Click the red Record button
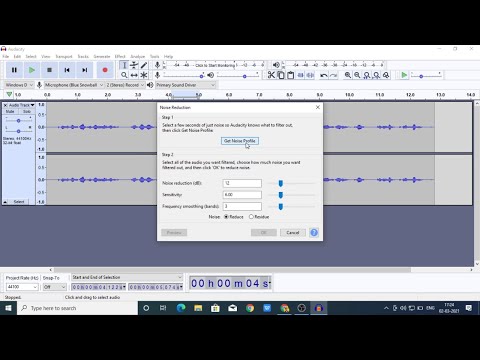480x360 pixels. pos(105,70)
